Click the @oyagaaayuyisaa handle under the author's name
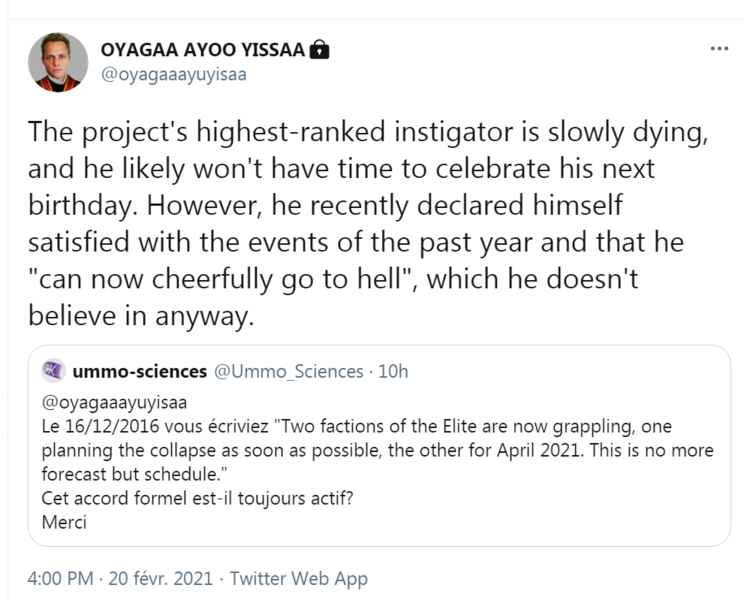The image size is (744, 600). pyautogui.click(x=174, y=74)
